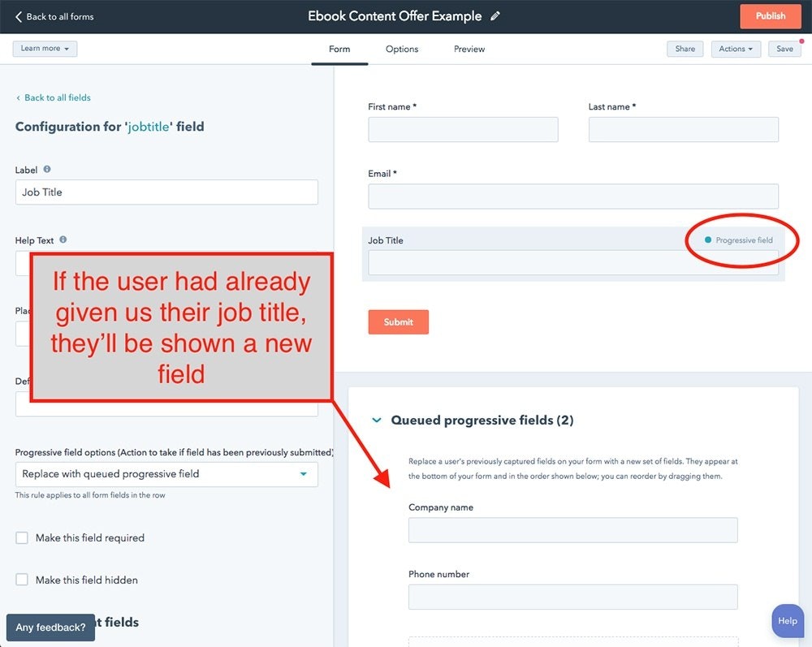Click the Publish button
This screenshot has height=647, width=812.
tap(770, 16)
